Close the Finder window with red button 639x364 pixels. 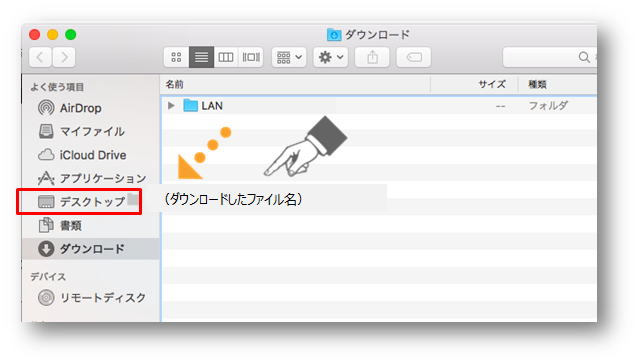click(x=35, y=35)
